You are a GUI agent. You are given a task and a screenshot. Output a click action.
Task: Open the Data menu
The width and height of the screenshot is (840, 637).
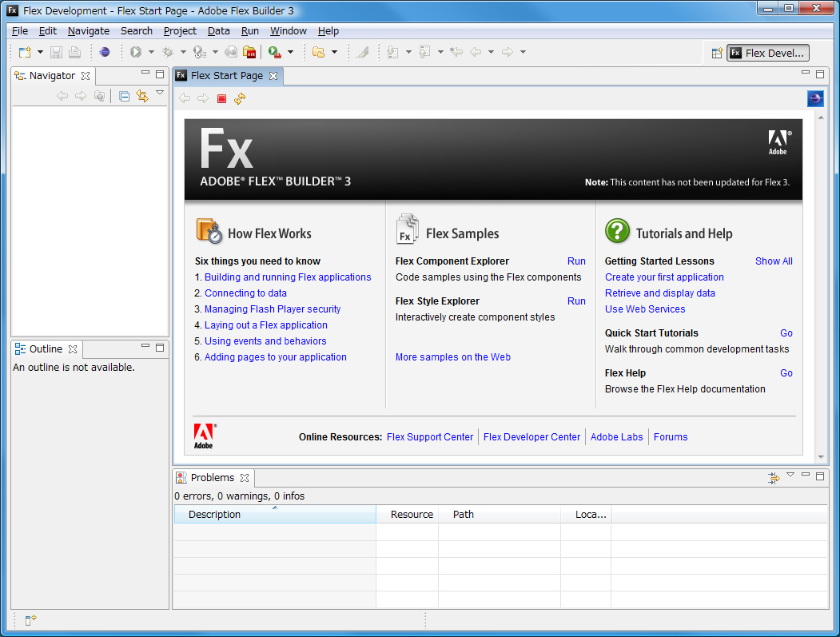(x=218, y=31)
